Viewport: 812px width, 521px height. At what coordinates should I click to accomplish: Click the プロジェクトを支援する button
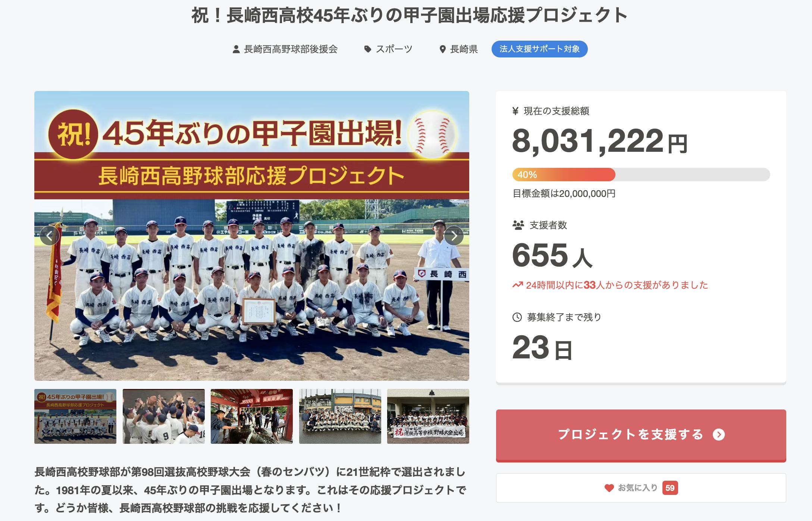point(641,435)
